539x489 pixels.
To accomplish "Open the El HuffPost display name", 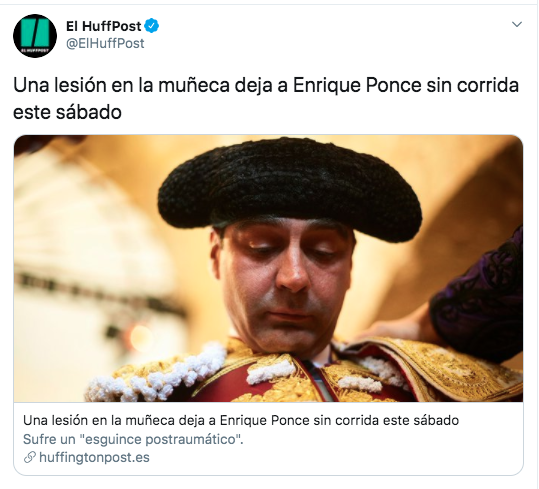I will (x=103, y=26).
